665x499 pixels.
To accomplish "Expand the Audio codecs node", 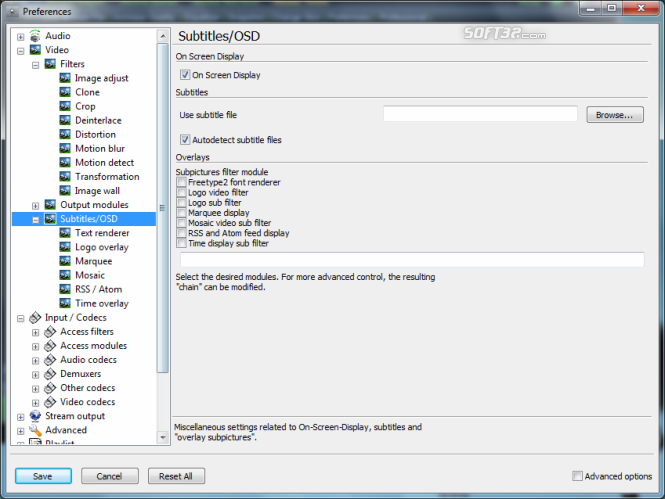I will pyautogui.click(x=36, y=360).
